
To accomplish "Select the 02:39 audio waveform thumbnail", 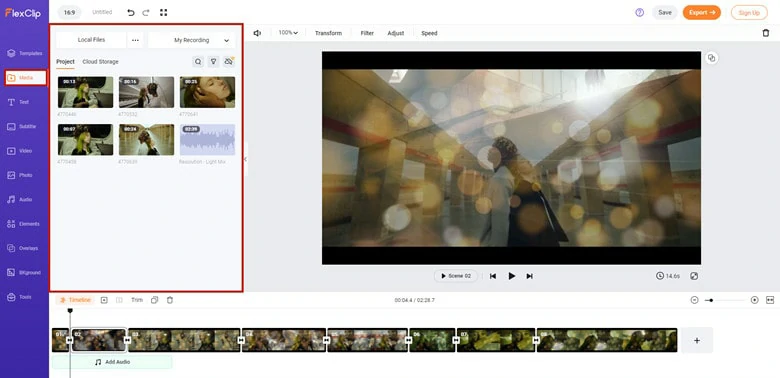I will tap(207, 140).
